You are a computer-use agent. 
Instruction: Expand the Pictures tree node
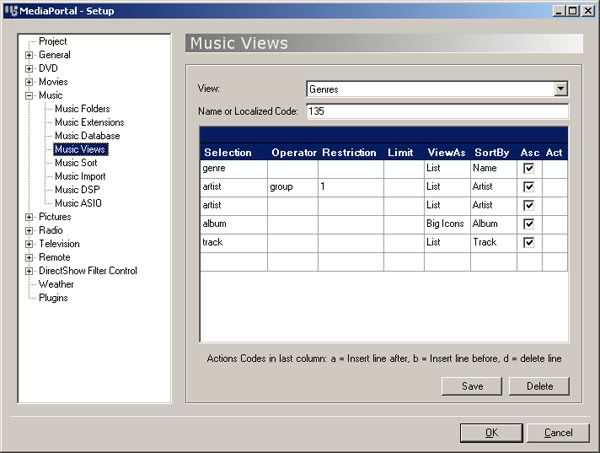pos(29,217)
